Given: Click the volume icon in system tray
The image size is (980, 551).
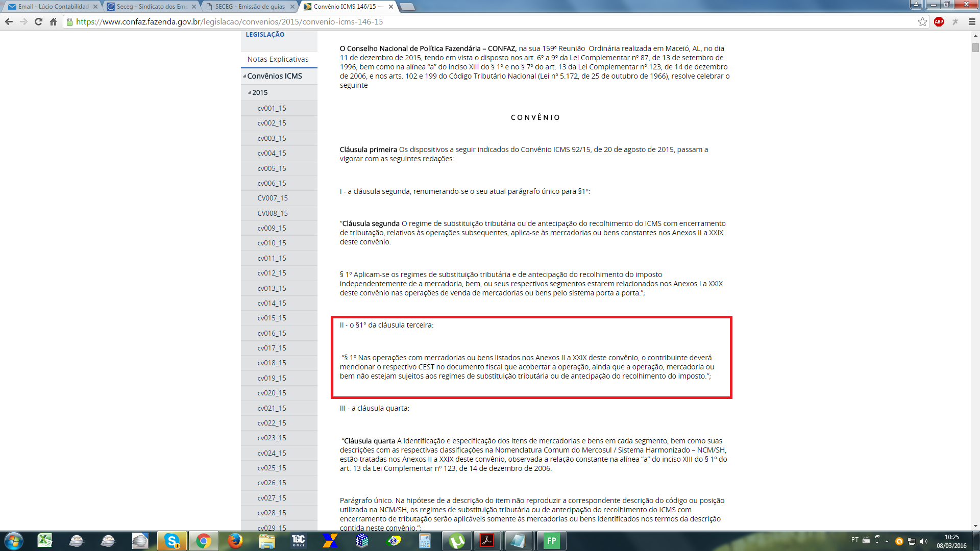Looking at the screenshot, I should (x=923, y=541).
